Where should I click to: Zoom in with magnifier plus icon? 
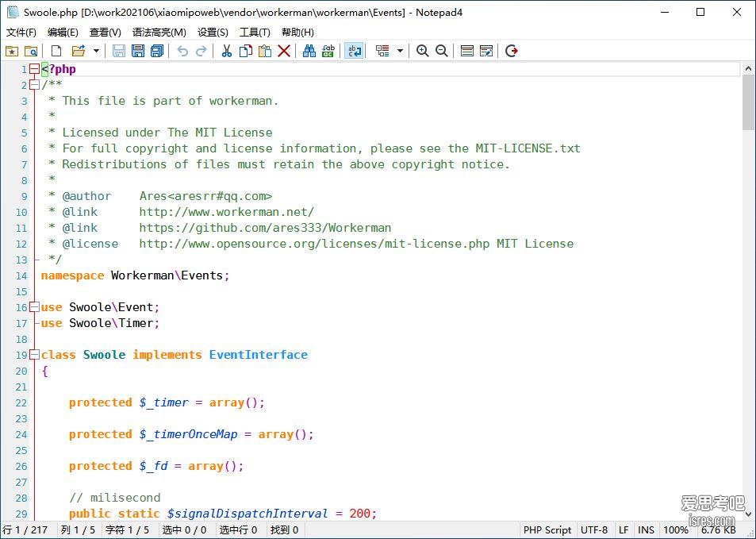[422, 51]
